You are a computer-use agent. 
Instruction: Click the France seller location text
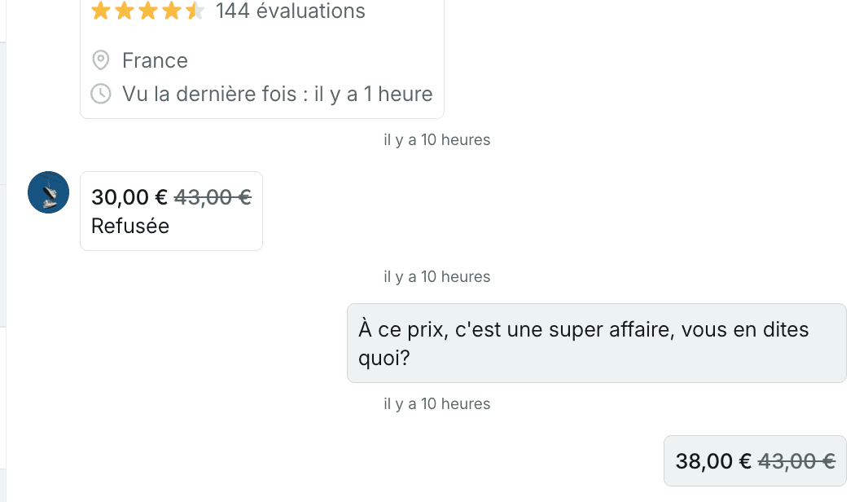[x=155, y=59]
